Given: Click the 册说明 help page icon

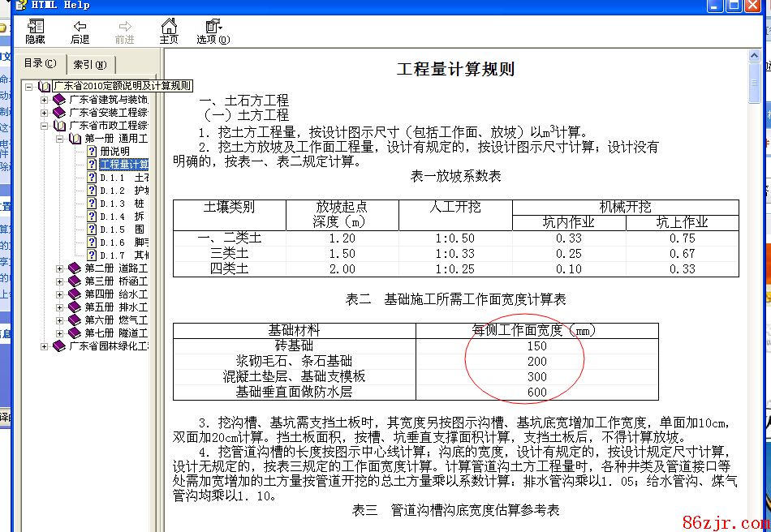Looking at the screenshot, I should pos(93,152).
